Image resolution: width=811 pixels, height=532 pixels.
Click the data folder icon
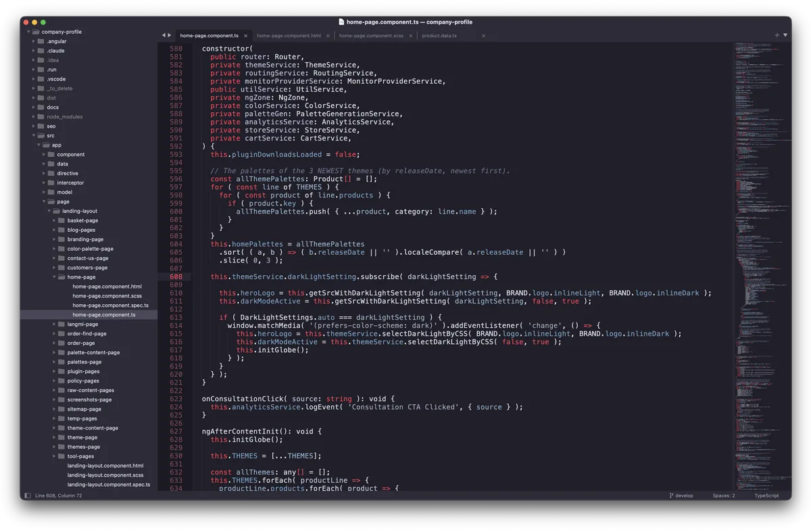[x=51, y=164]
